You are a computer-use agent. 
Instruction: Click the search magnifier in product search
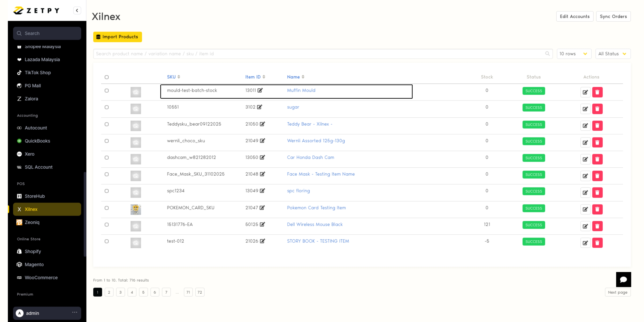(547, 53)
